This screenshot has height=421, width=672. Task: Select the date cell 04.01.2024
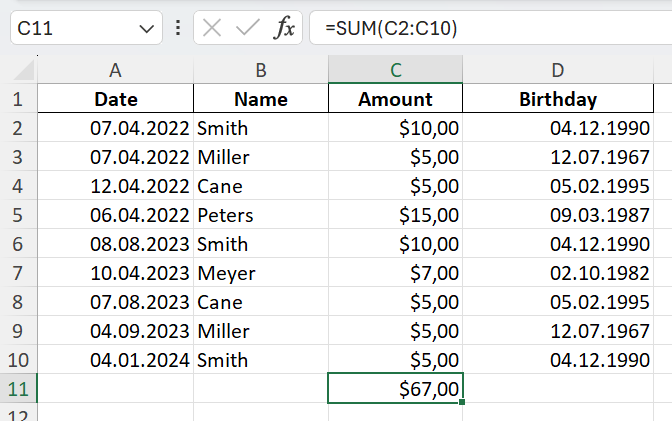(116, 360)
